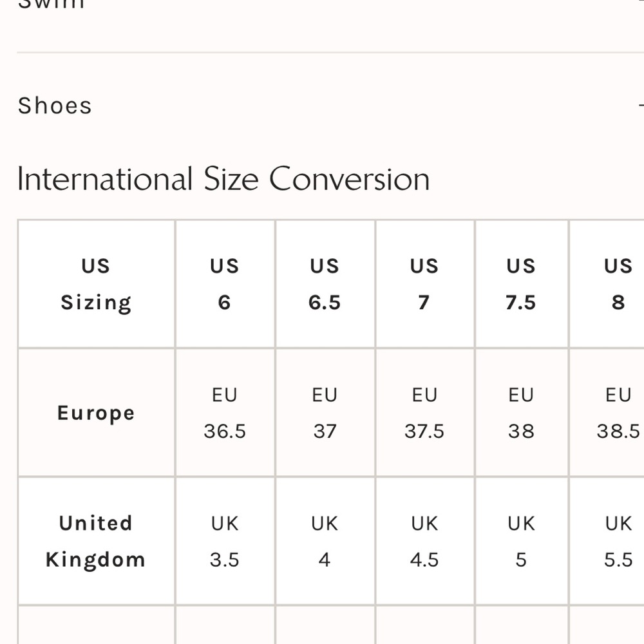644x644 pixels.
Task: Select the UK 3.5 cell
Action: pyautogui.click(x=225, y=542)
